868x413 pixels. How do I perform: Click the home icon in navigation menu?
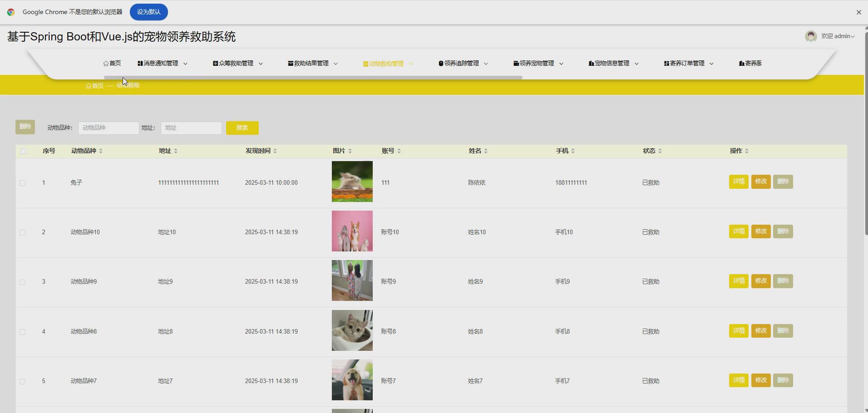tap(106, 64)
